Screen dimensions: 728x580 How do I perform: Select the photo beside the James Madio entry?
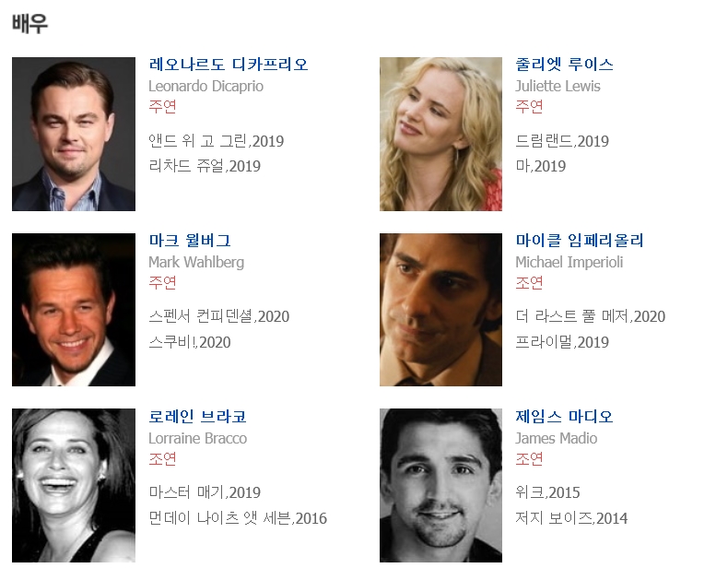[x=440, y=485]
